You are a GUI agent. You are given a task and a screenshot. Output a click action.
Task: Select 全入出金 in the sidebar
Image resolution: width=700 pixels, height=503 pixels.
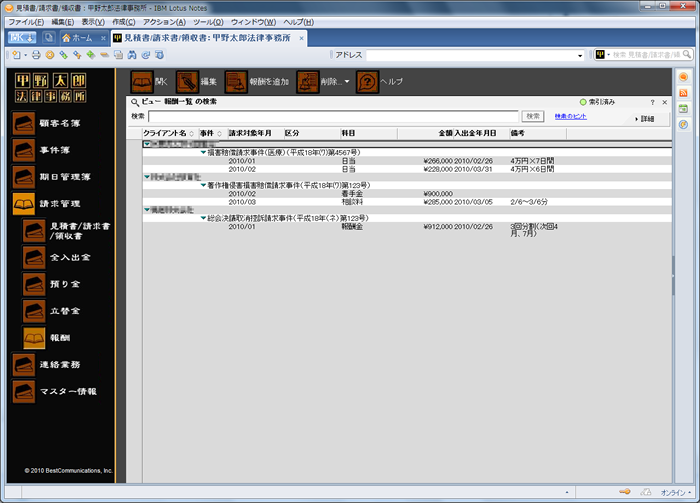[57, 258]
